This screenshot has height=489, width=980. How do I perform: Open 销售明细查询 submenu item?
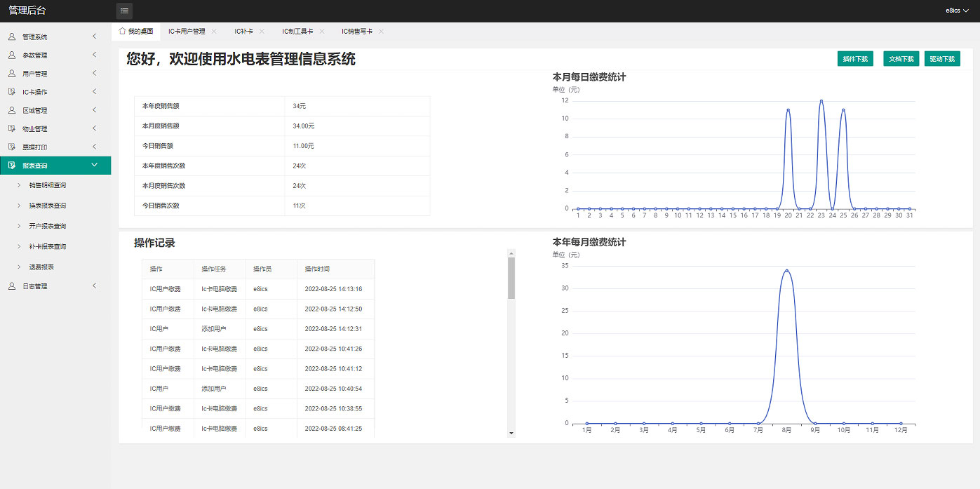[48, 185]
